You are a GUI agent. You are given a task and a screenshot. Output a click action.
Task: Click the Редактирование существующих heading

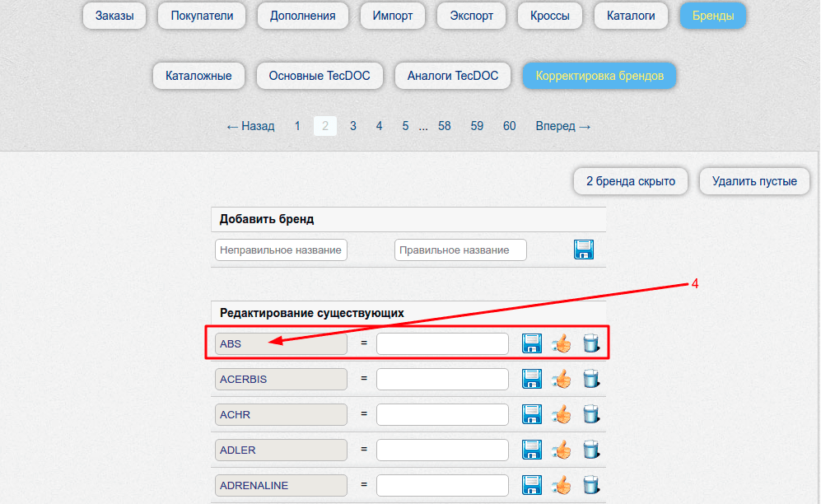(x=312, y=313)
